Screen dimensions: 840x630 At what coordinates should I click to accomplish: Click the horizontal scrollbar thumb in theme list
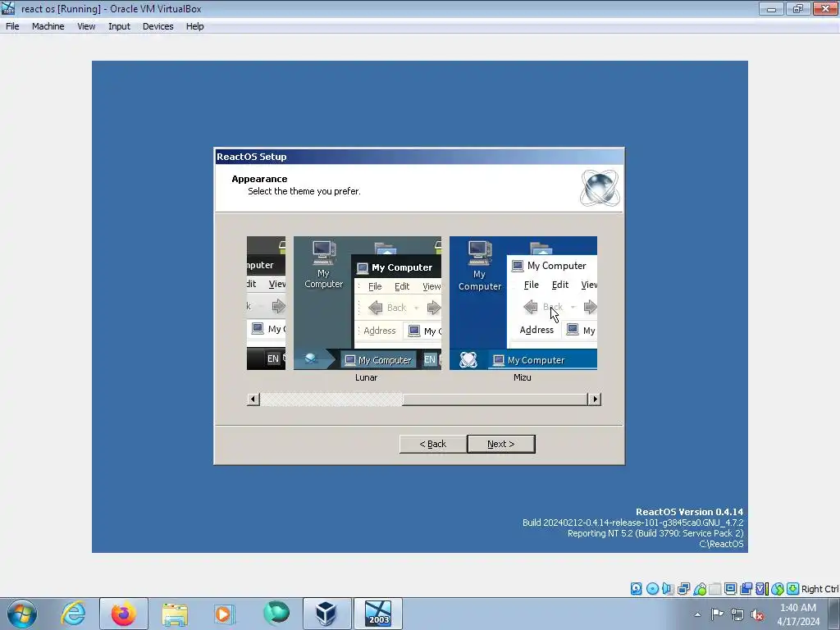(495, 399)
